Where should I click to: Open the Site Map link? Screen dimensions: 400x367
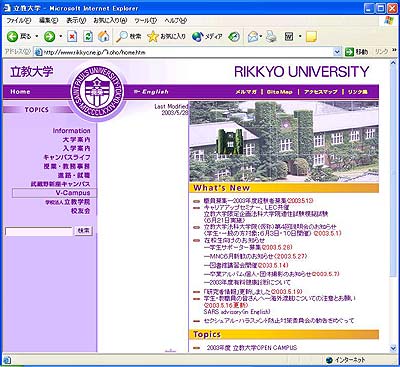tap(280, 92)
